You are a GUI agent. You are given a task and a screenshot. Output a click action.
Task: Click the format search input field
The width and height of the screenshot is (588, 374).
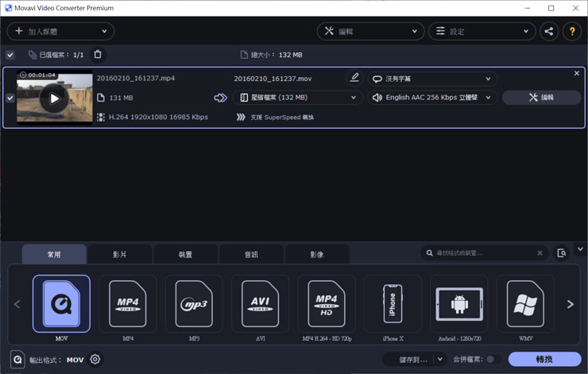coord(484,253)
